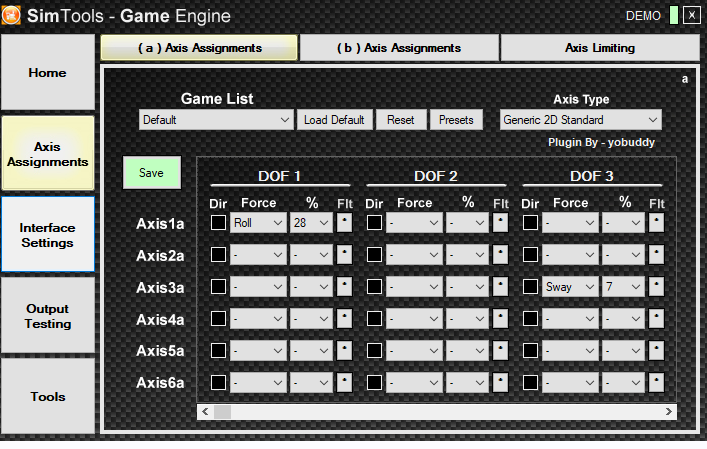Toggle Axis4a DOF 2 Dir checkbox

374,319
